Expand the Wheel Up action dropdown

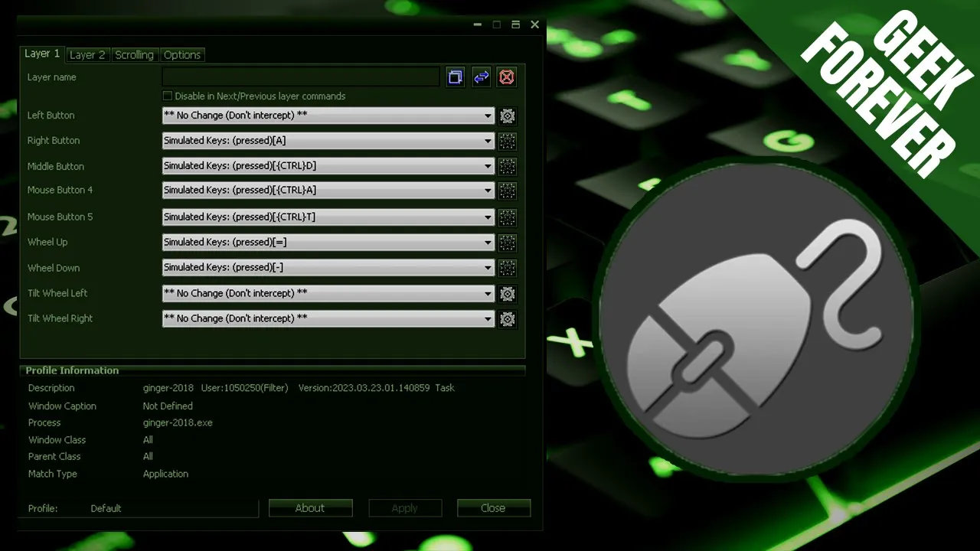(x=328, y=242)
